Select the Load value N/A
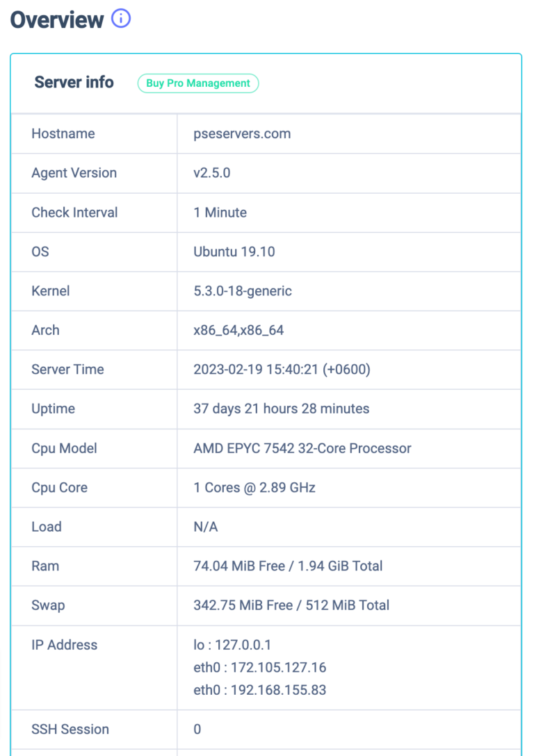This screenshot has width=534, height=756. pos(206,527)
